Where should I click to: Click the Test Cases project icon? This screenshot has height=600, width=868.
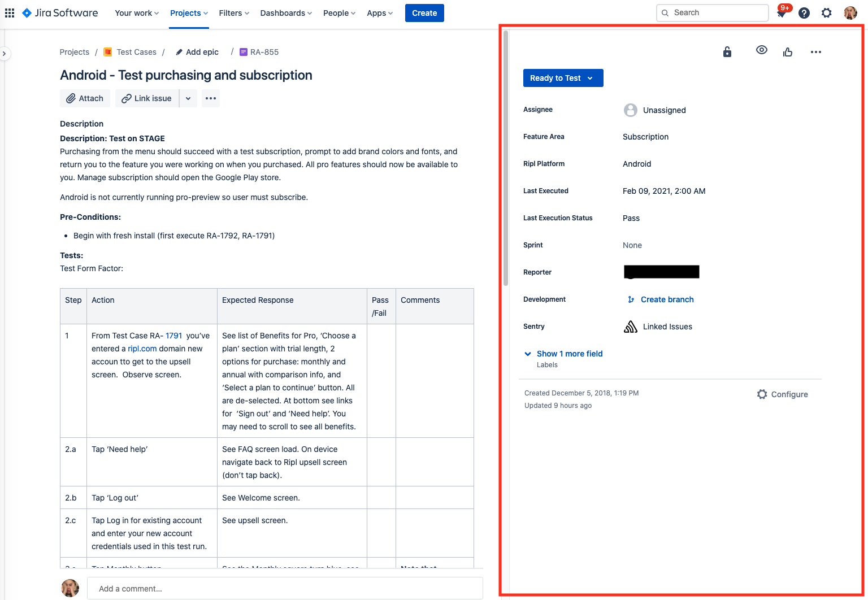pyautogui.click(x=108, y=52)
